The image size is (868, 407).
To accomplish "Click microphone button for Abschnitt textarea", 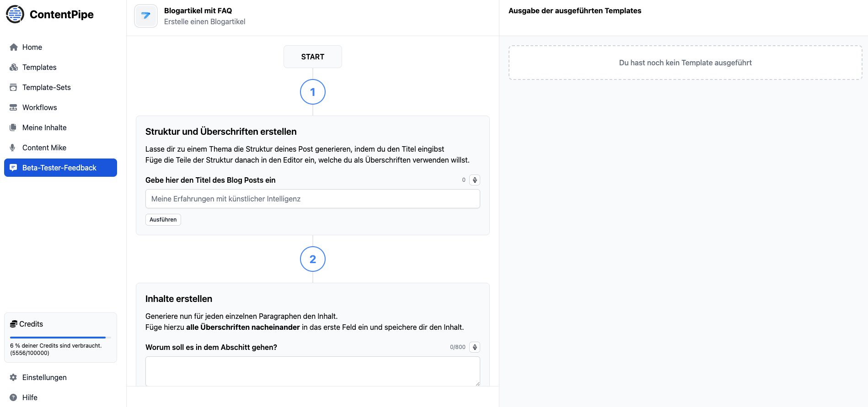I will (475, 347).
